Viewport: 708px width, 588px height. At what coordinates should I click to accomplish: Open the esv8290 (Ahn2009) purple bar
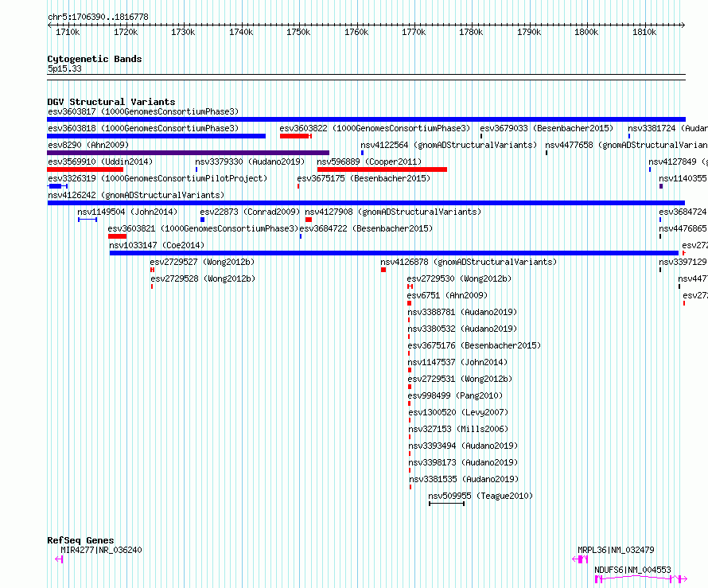(189, 153)
